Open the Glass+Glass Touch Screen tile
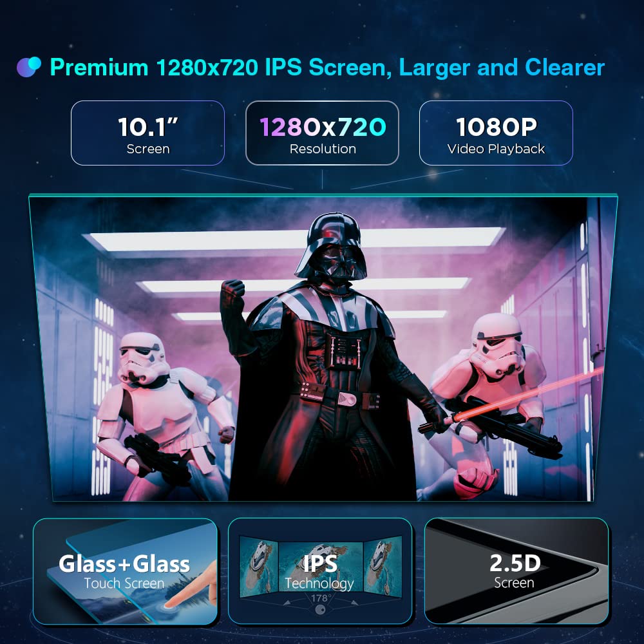The height and width of the screenshot is (644, 644). point(125,571)
